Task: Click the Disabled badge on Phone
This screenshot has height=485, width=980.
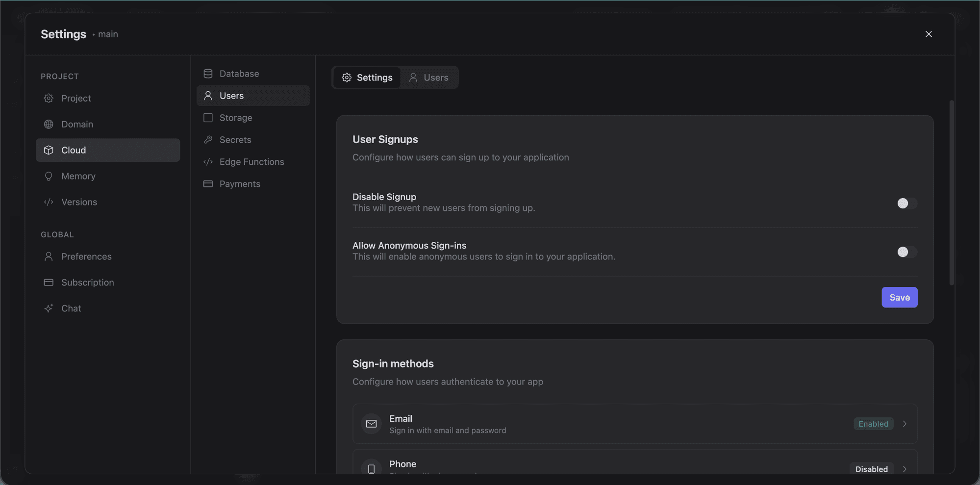Action: pos(871,469)
